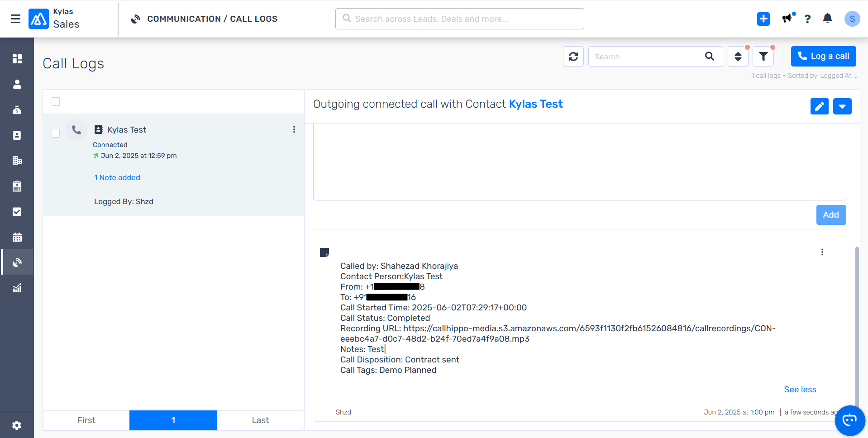Open Leads in the sidebar

17,84
